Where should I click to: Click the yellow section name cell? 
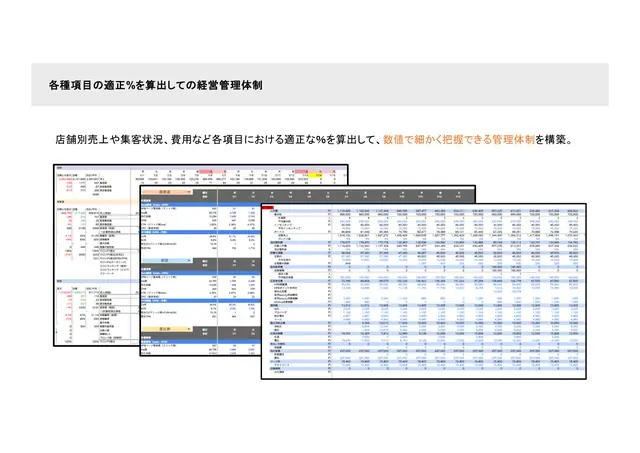point(166,329)
